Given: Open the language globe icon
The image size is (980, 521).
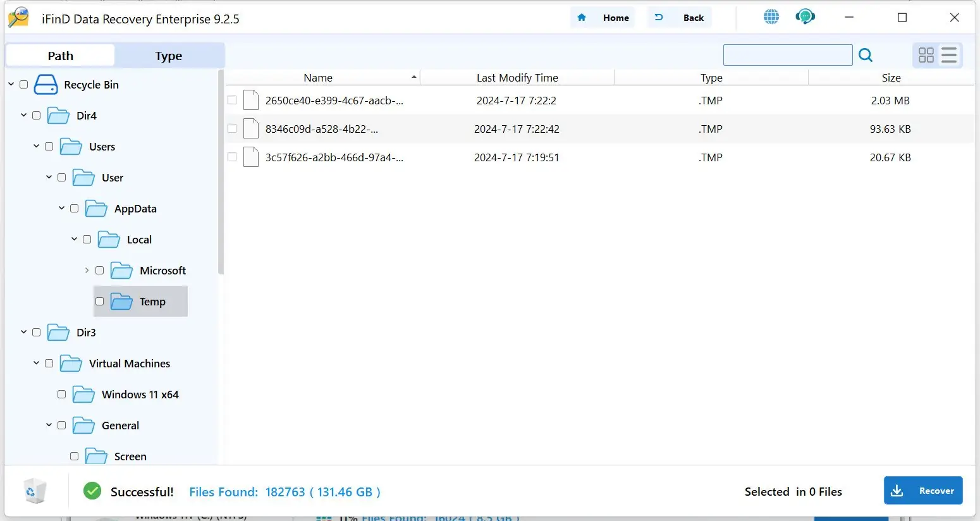Looking at the screenshot, I should click(x=771, y=17).
